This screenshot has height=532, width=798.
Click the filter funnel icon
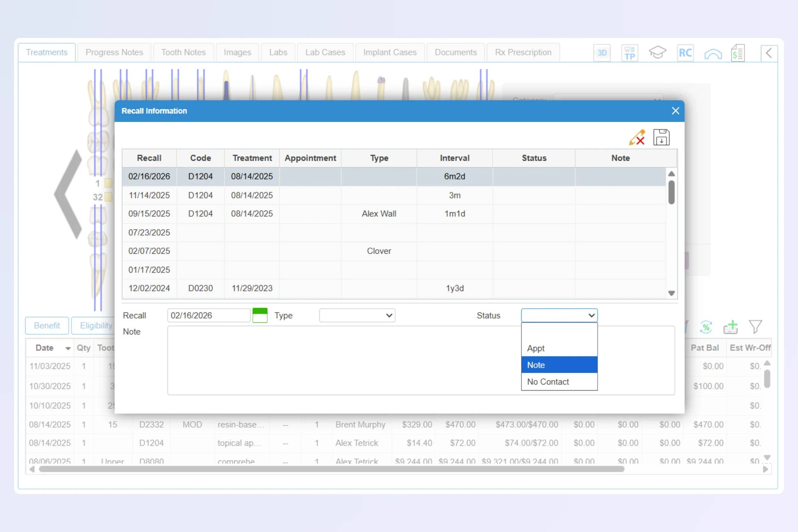(755, 327)
